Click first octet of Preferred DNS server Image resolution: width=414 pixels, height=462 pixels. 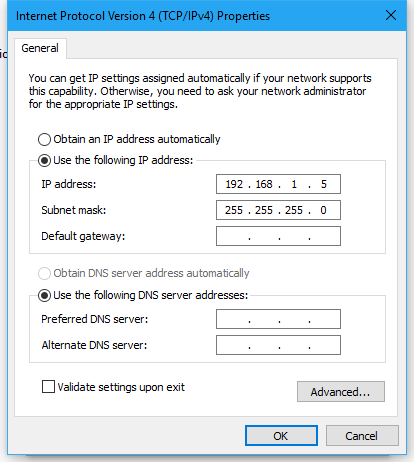233,319
